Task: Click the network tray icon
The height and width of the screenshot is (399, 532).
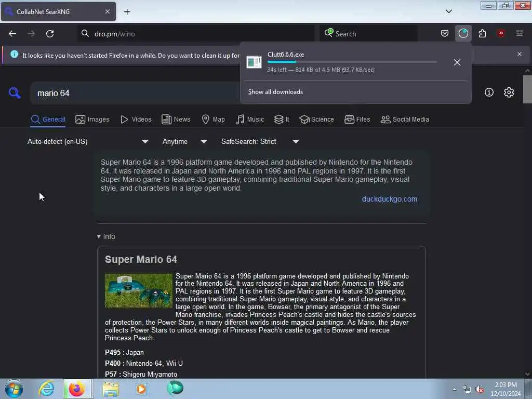Action: click(467, 390)
